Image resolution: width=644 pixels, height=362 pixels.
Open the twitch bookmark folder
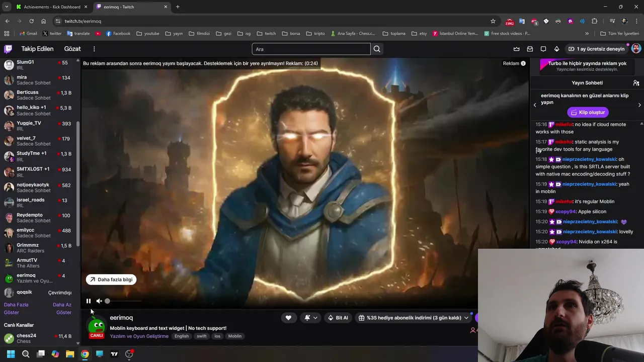coord(266,34)
